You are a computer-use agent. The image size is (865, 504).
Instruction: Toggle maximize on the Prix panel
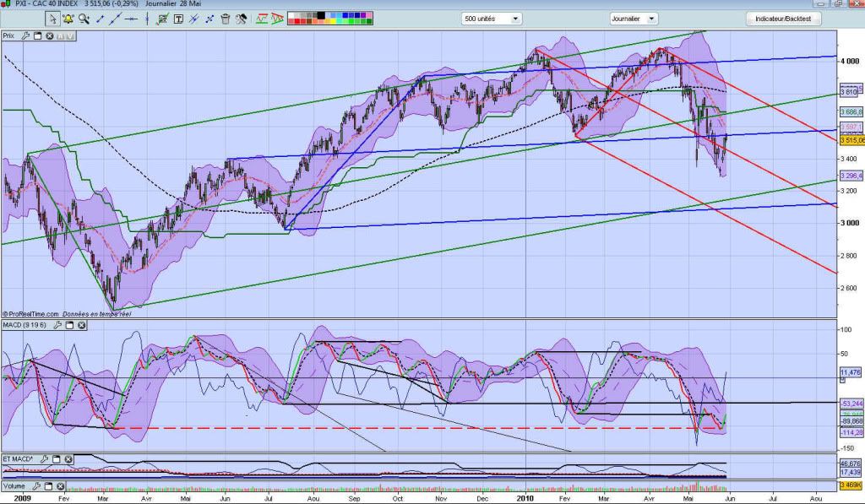tap(38, 35)
